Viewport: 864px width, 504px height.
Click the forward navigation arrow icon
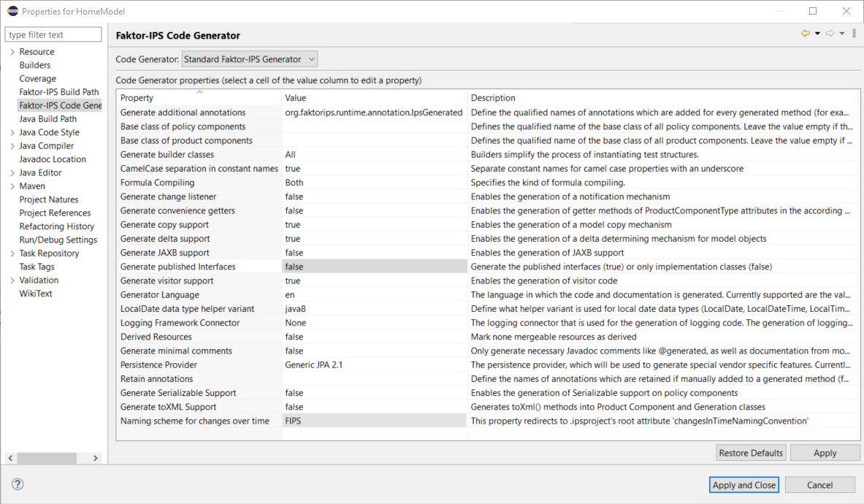coord(830,34)
